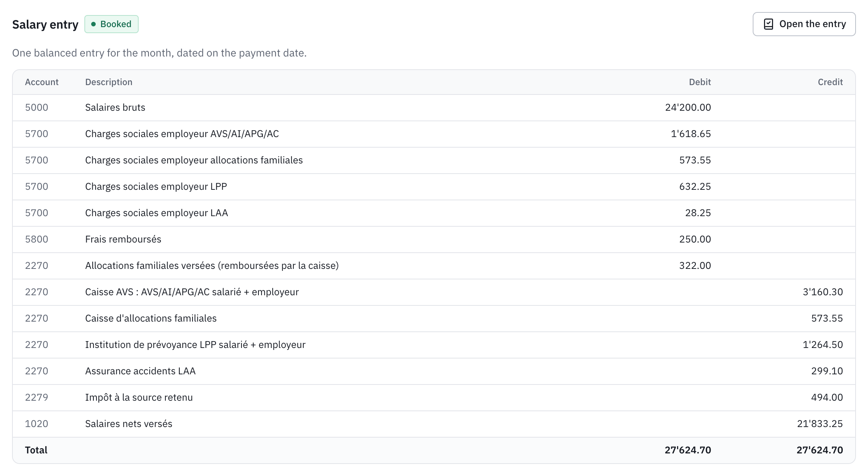Select Salaires nets versés description
The height and width of the screenshot is (476, 868).
[x=129, y=424]
